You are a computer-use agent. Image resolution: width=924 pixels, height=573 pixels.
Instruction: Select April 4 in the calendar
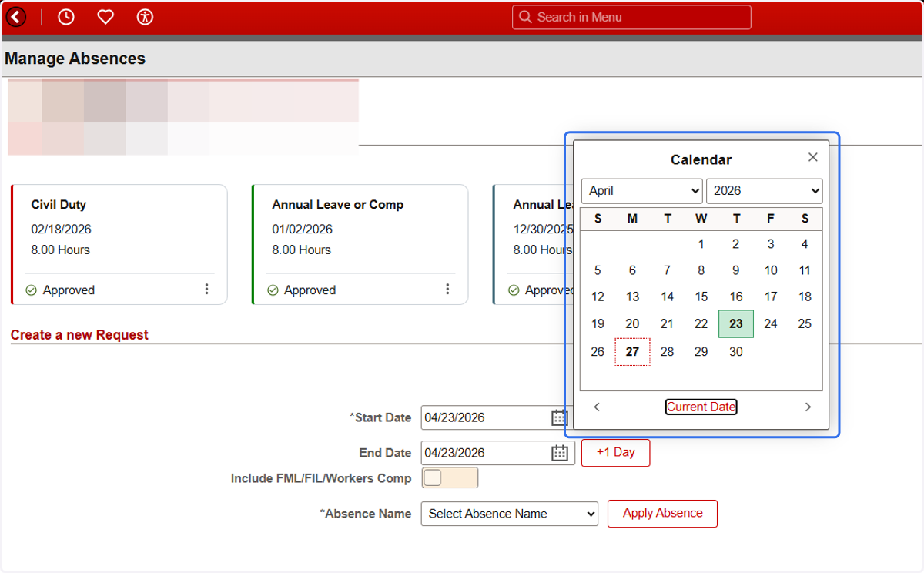click(805, 244)
